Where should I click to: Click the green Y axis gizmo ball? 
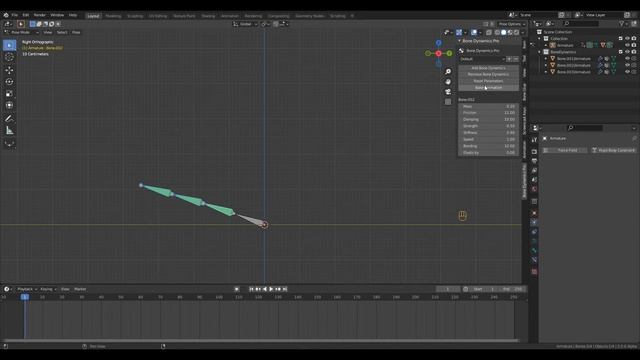pyautogui.click(x=449, y=53)
